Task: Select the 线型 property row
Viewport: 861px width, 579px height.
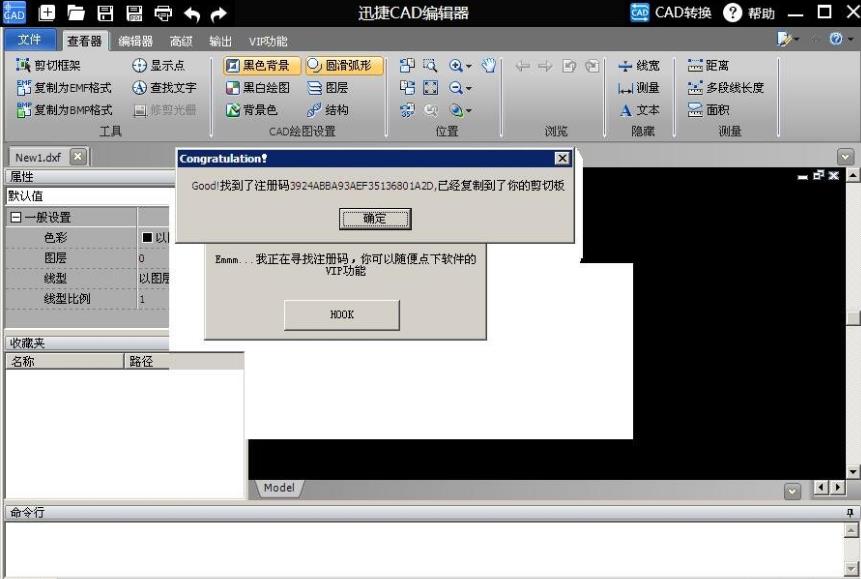Action: click(x=88, y=278)
